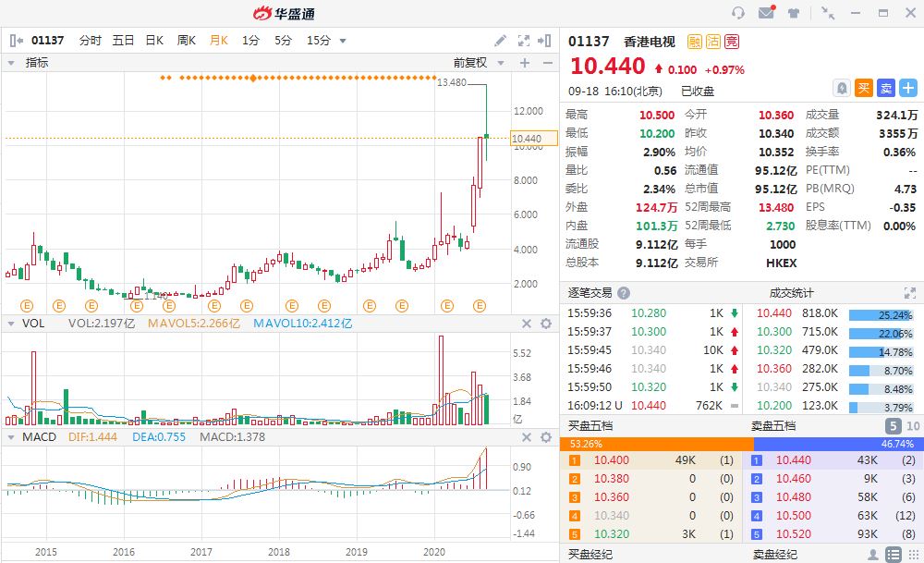Viewport: 924px width, 563px height.
Task: Show 10-level order depth
Action: click(913, 425)
